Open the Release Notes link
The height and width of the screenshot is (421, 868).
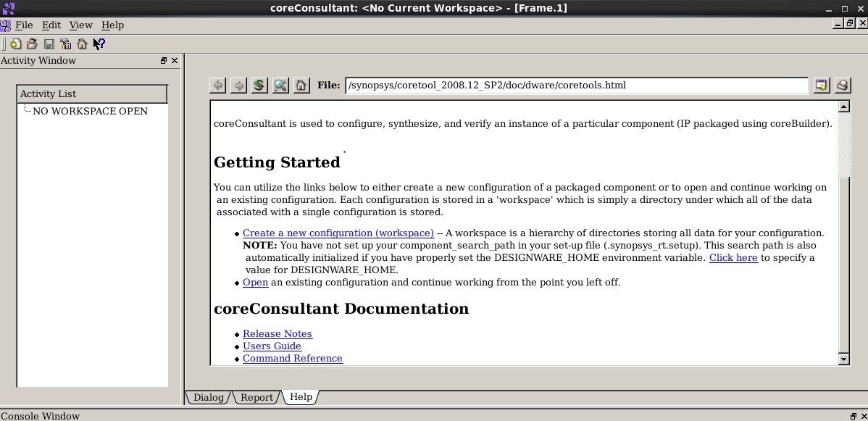pyautogui.click(x=277, y=334)
